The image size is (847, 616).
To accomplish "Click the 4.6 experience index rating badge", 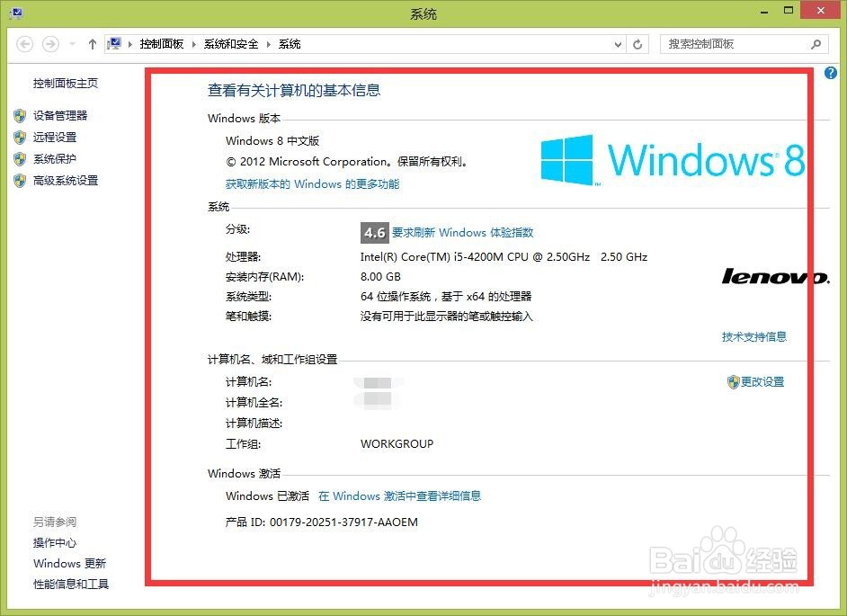I will [x=374, y=233].
